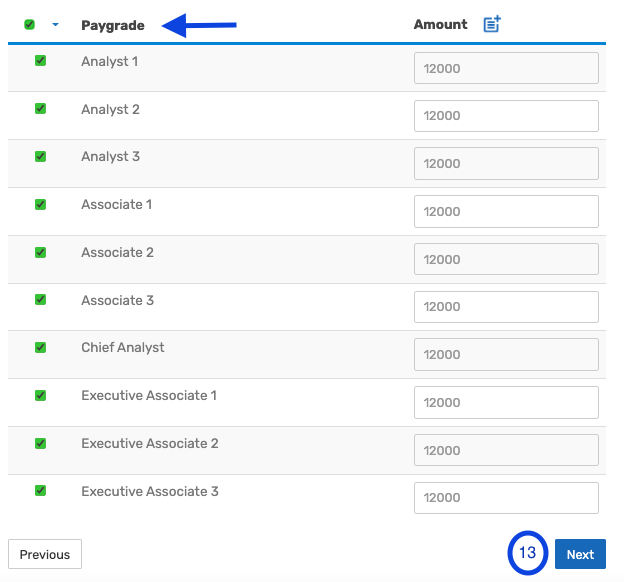Select the Executive Associate 1 amount field

point(506,402)
